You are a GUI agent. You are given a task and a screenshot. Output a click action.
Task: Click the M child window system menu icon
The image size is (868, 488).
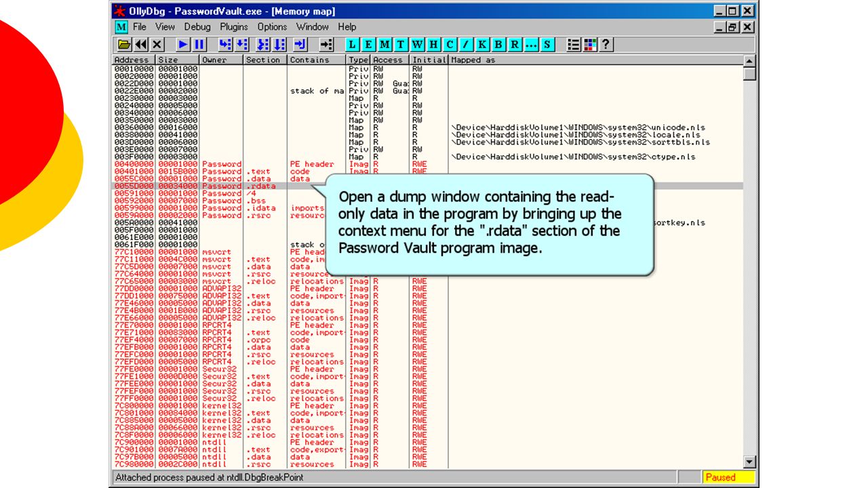click(121, 27)
